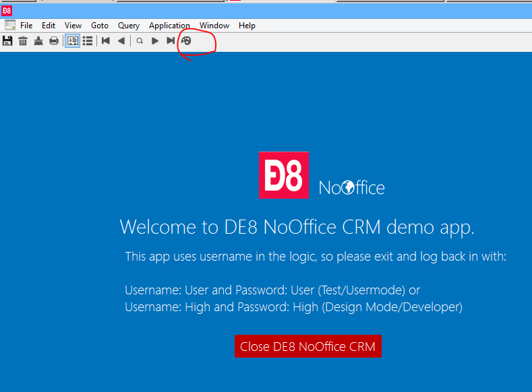The height and width of the screenshot is (392, 532).
Task: Open the Window menu
Action: tap(214, 26)
